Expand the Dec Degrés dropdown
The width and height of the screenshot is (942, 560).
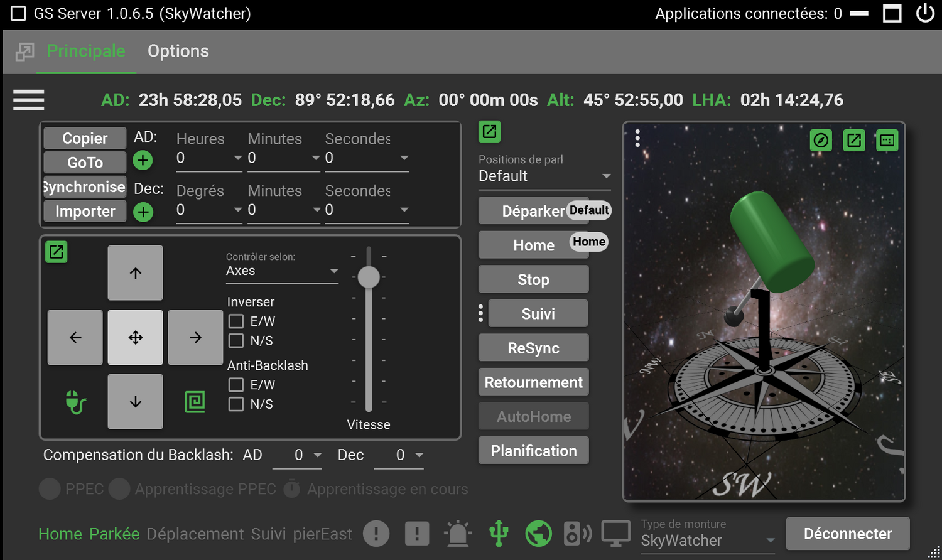coord(209,210)
